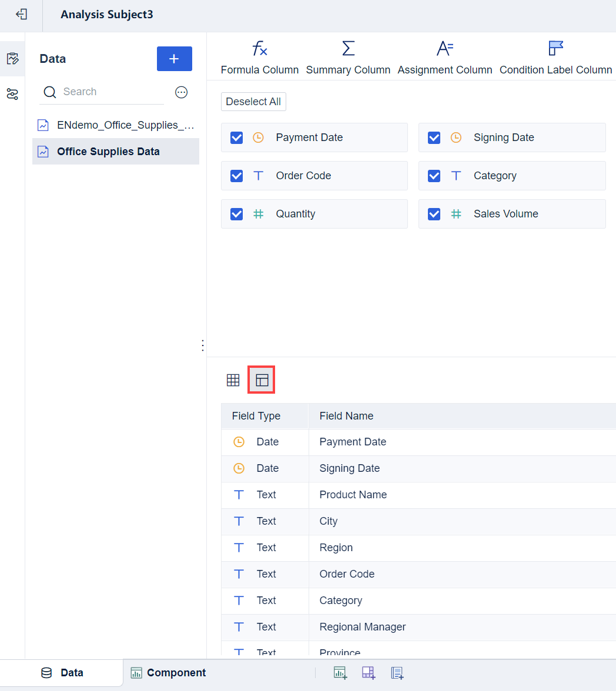
Task: Switch to the Component tab
Action: [169, 672]
